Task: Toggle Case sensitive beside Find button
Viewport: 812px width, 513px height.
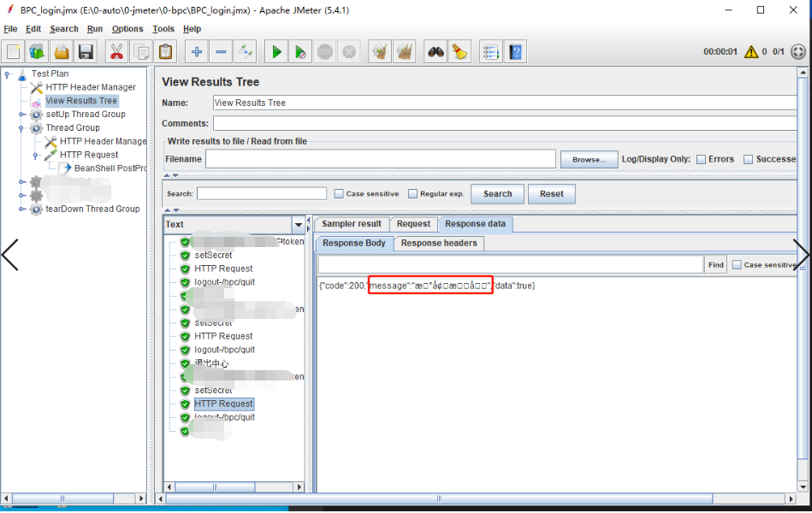Action: point(737,264)
